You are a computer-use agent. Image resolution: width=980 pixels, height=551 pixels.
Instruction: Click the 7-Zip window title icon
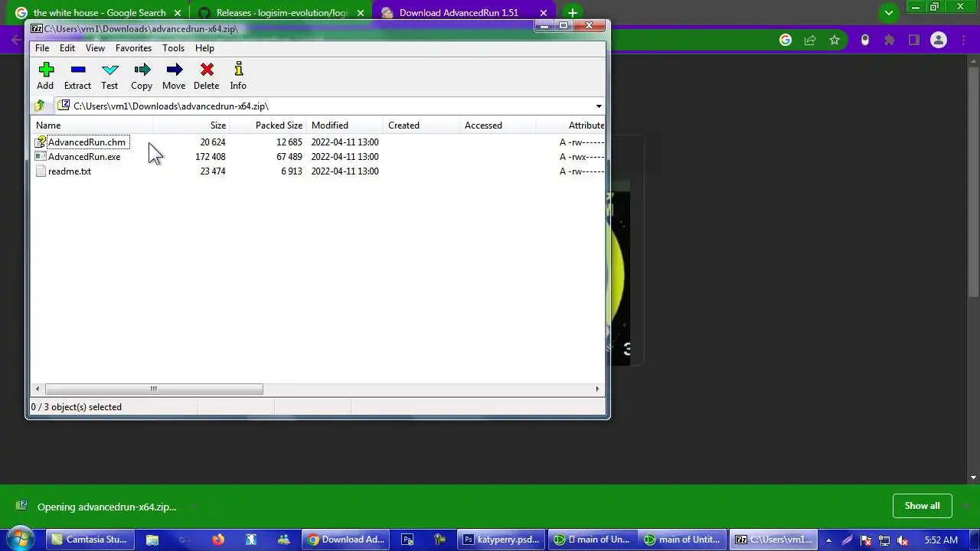[x=37, y=29]
